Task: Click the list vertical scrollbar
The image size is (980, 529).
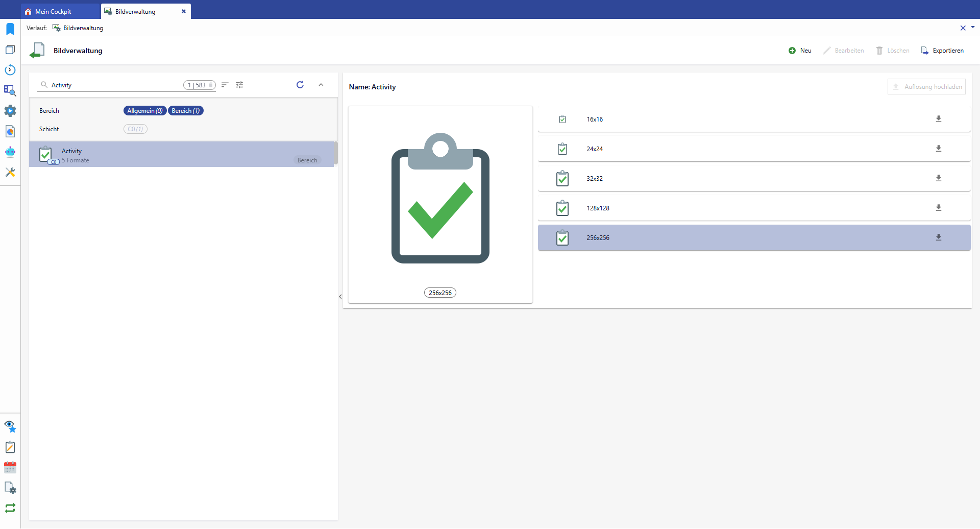Action: point(336,153)
